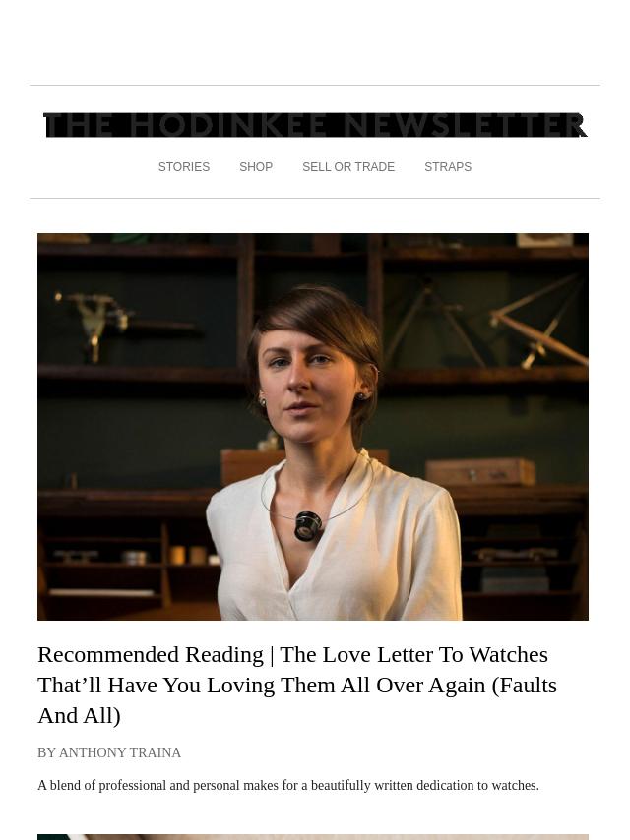
Task: Click the small jars on lower left shelf
Action: [188, 555]
